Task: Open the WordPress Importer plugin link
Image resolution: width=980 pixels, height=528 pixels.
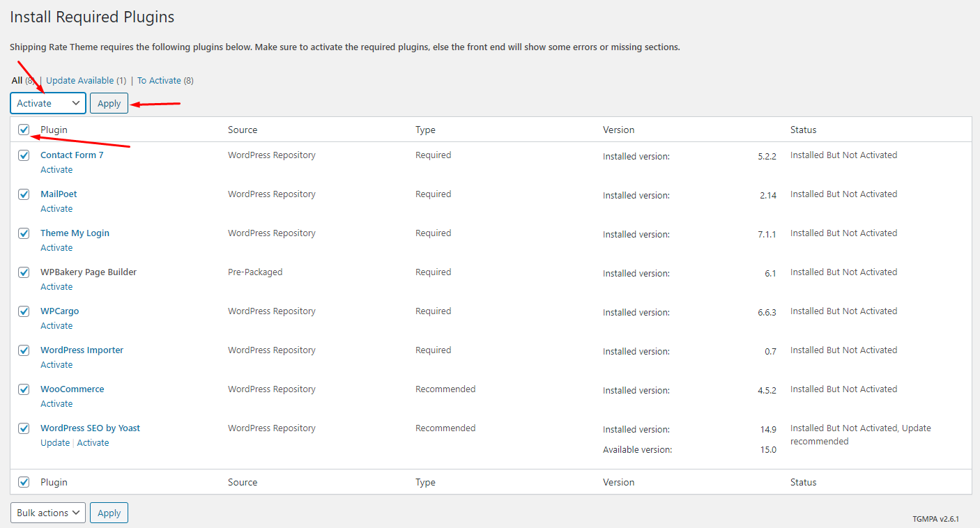Action: (82, 350)
